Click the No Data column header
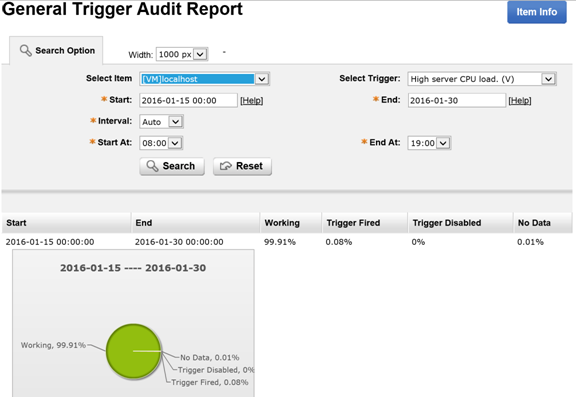 pos(543,223)
